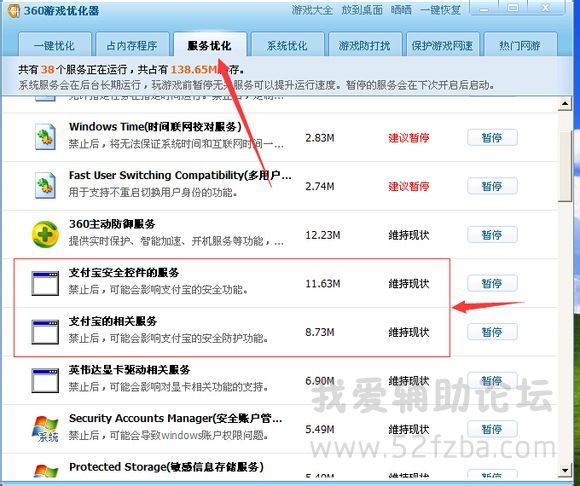
Task: Click the 支付宝的相关服务 window icon
Action: pos(45,332)
